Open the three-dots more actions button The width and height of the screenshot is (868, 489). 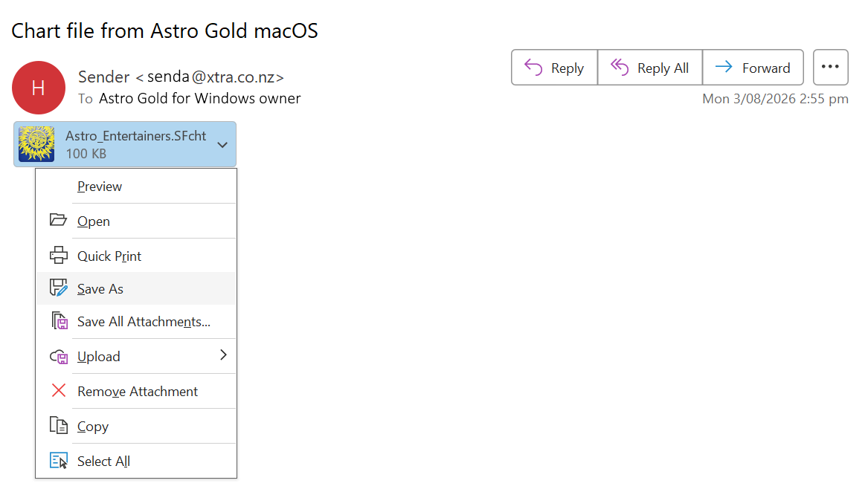pyautogui.click(x=830, y=67)
